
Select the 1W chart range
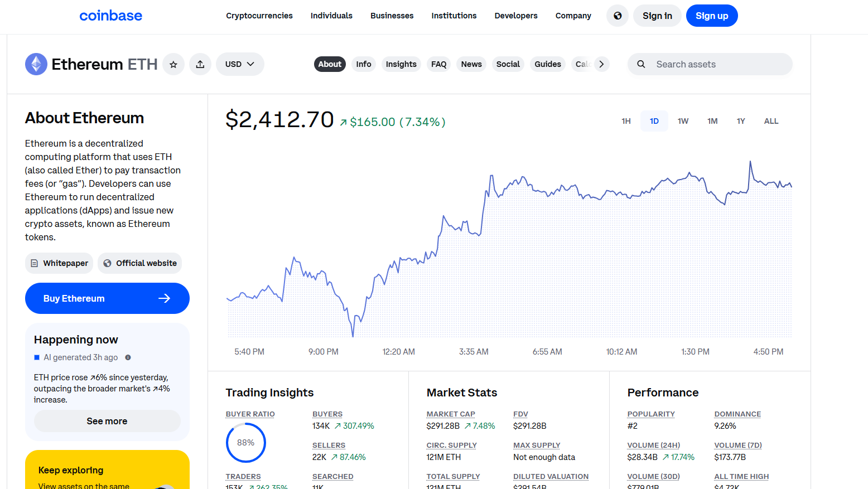683,121
